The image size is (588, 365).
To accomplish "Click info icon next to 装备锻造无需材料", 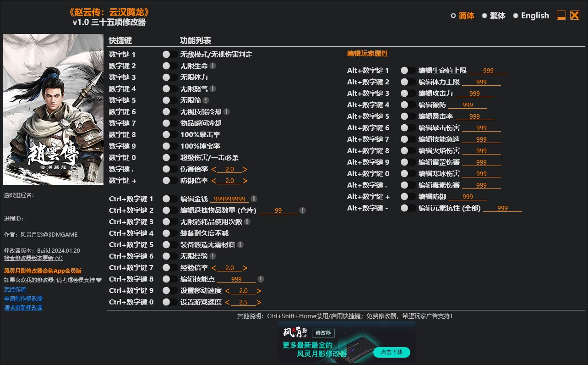I will (240, 245).
